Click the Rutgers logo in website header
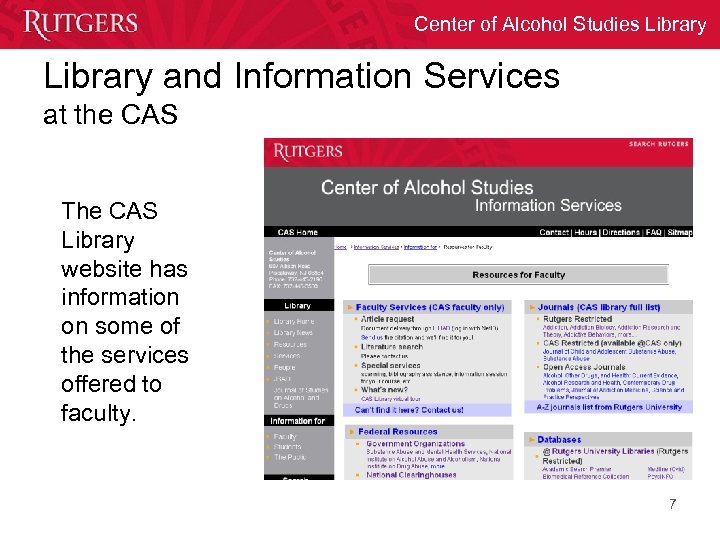720x540 pixels. [x=308, y=152]
